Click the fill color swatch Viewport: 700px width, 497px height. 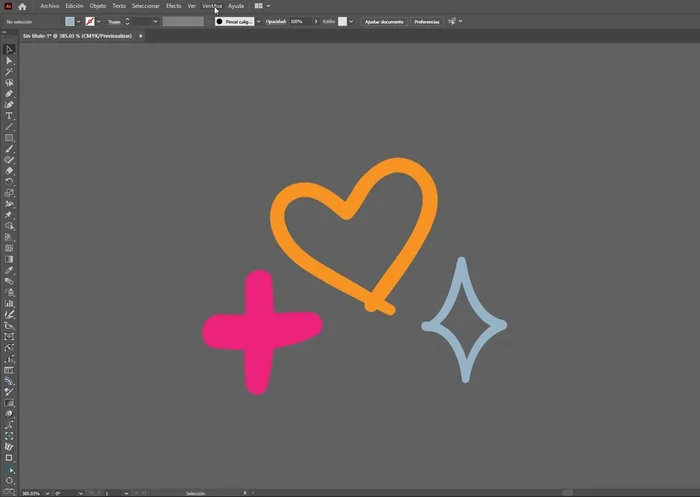[70, 21]
